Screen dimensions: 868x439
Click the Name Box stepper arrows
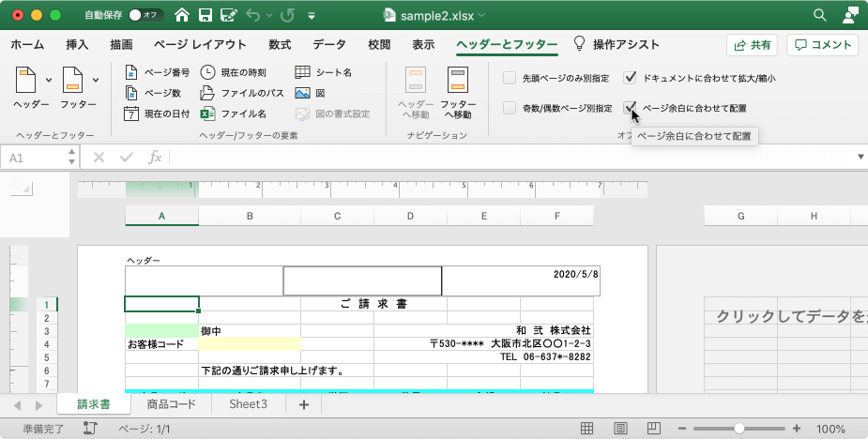coord(72,158)
